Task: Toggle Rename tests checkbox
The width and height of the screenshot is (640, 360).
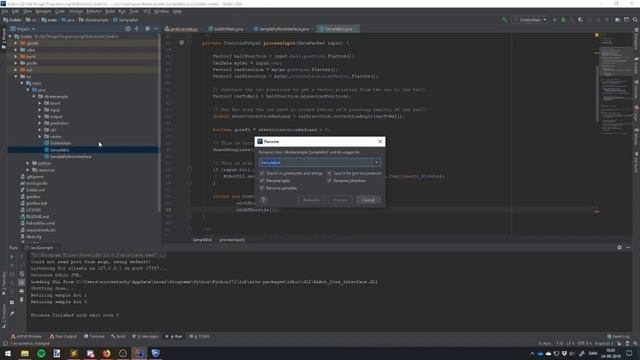Action: coord(262,180)
